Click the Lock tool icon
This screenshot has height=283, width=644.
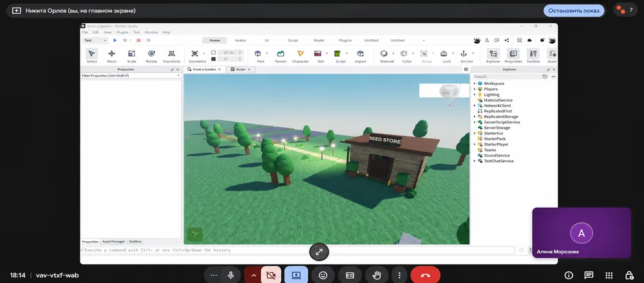tap(444, 54)
